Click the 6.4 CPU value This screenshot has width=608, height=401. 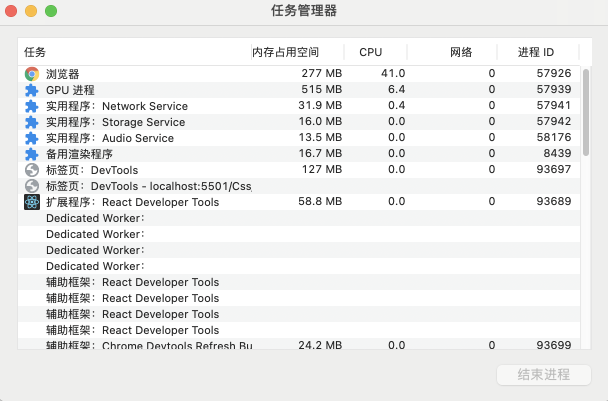[x=396, y=90]
